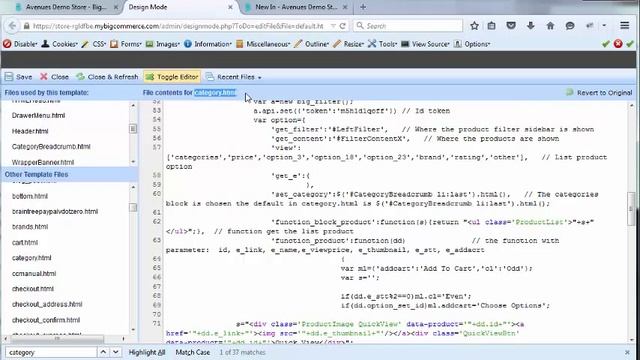
Task: Open checkout.html template file
Action: click(x=33, y=289)
